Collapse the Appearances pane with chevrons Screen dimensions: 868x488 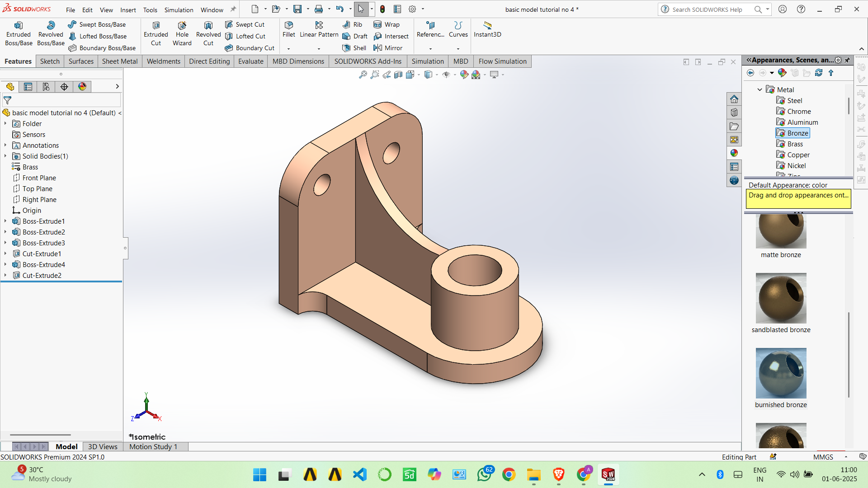[x=749, y=60]
